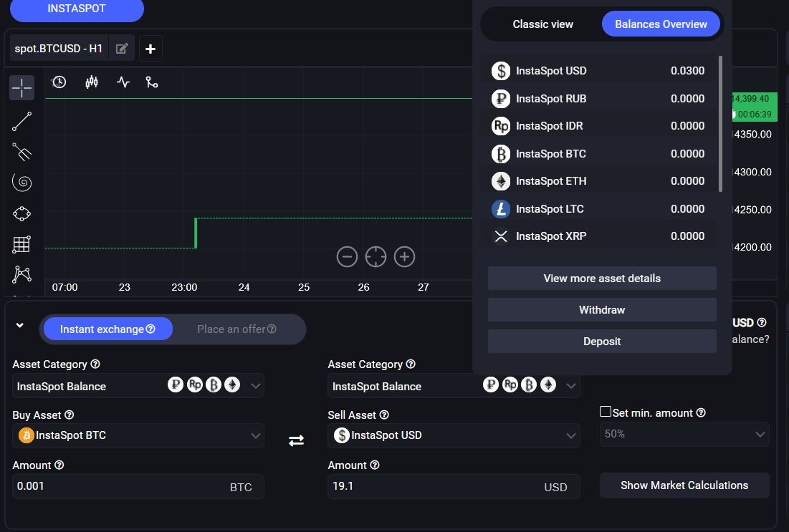Click the USD Amount input field
Image resolution: width=789 pixels, height=532 pixels.
point(454,486)
